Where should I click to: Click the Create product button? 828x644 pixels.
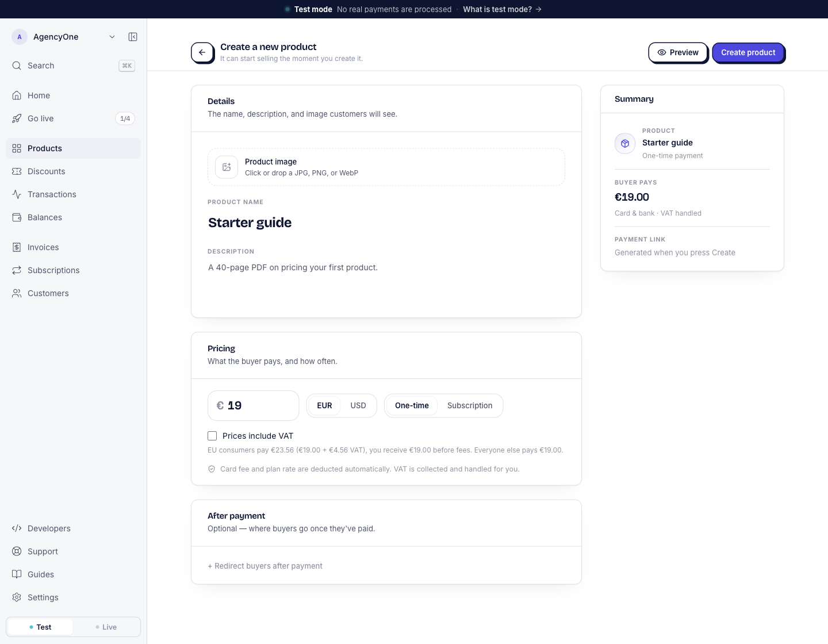(x=748, y=52)
